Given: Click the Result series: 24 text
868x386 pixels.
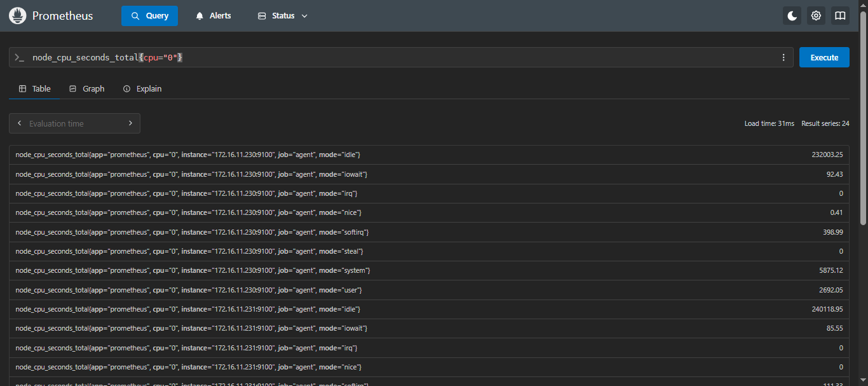Looking at the screenshot, I should [x=825, y=123].
